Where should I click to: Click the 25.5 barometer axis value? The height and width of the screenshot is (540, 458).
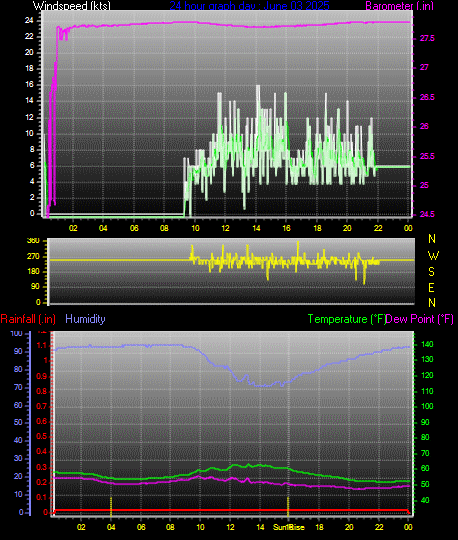pos(427,156)
